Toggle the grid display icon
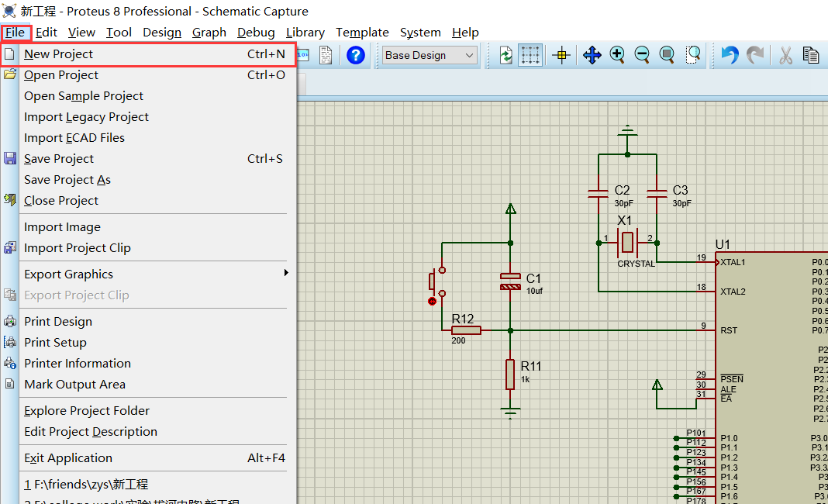Viewport: 828px width, 504px height. pyautogui.click(x=530, y=55)
